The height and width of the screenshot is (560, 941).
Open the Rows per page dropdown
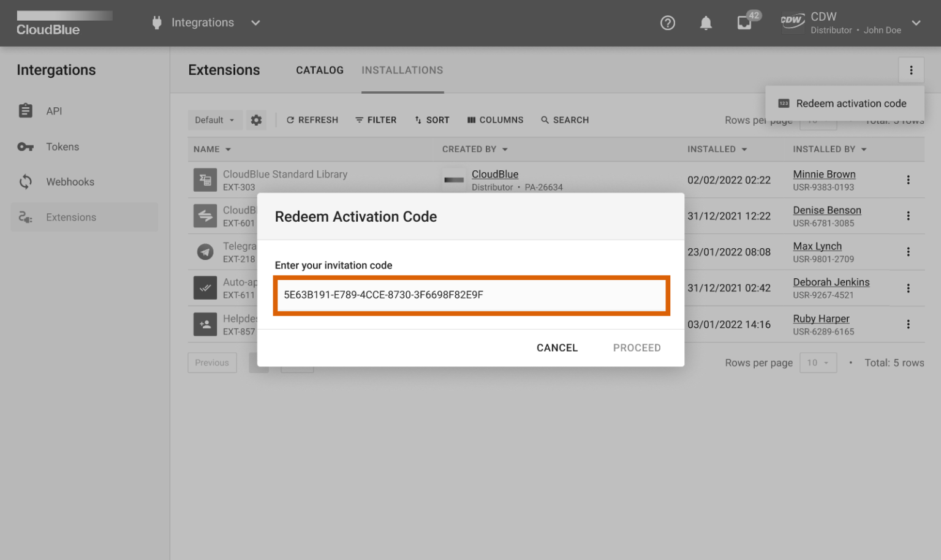pyautogui.click(x=818, y=362)
